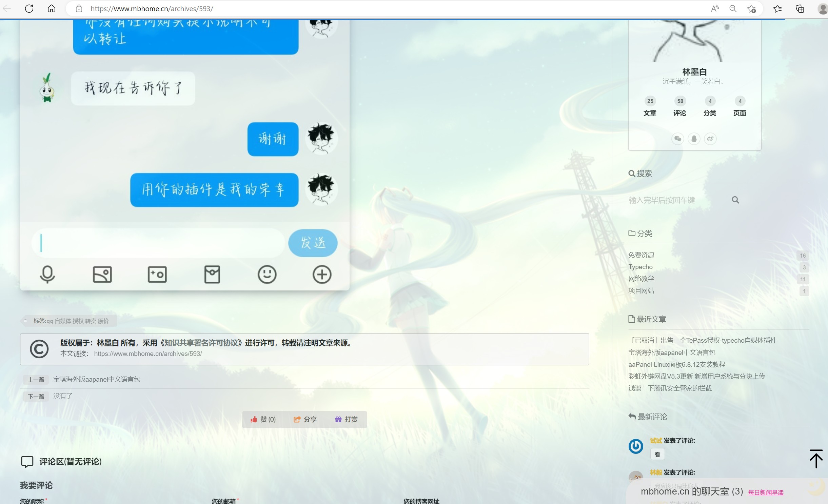Image resolution: width=828 pixels, height=504 pixels.
Task: Refresh the page in browser toolbar
Action: pyautogui.click(x=29, y=8)
